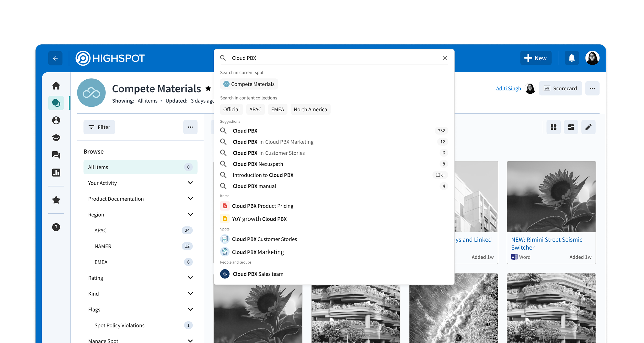Collapse the Region section
Viewport: 644px width, 343px height.
tap(190, 215)
